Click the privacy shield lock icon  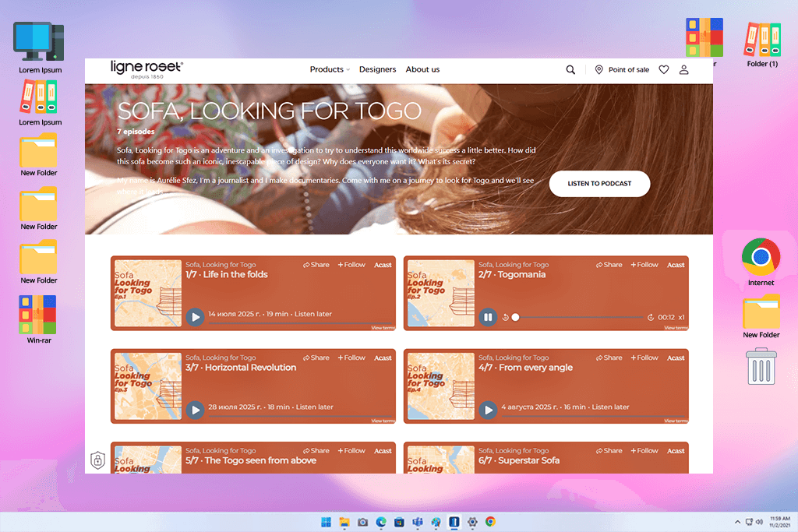(97, 460)
